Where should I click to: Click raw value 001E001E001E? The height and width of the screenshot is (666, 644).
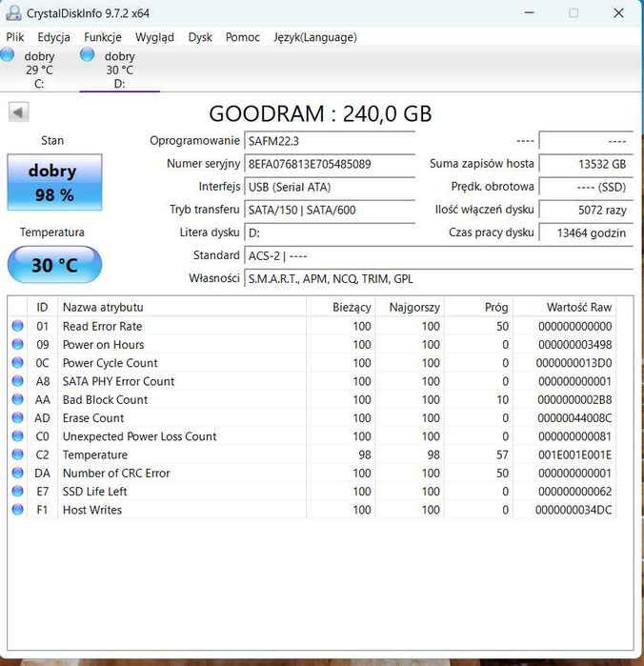(x=574, y=454)
